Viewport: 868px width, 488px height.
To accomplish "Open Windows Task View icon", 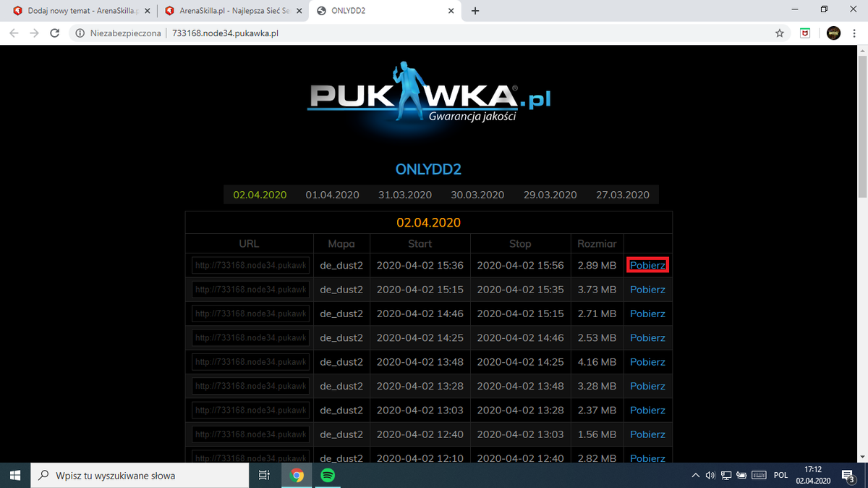I will [x=264, y=476].
